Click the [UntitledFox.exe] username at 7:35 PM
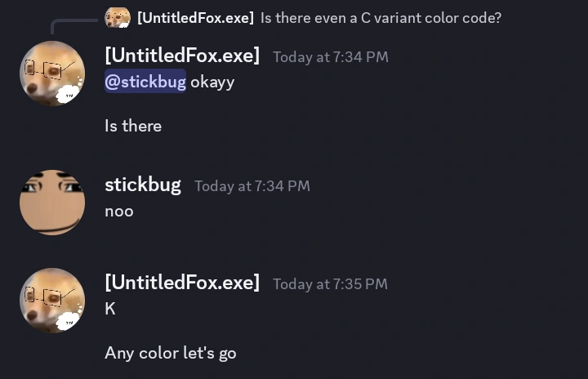 tap(182, 283)
